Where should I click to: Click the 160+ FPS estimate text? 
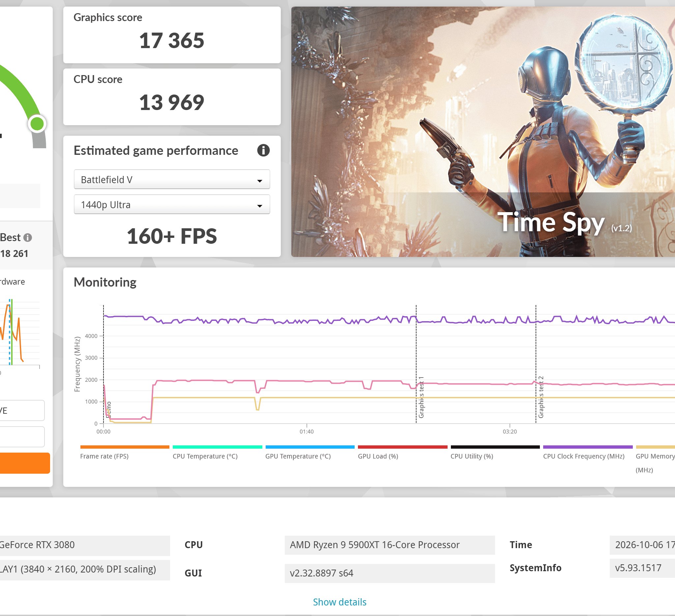click(x=171, y=236)
